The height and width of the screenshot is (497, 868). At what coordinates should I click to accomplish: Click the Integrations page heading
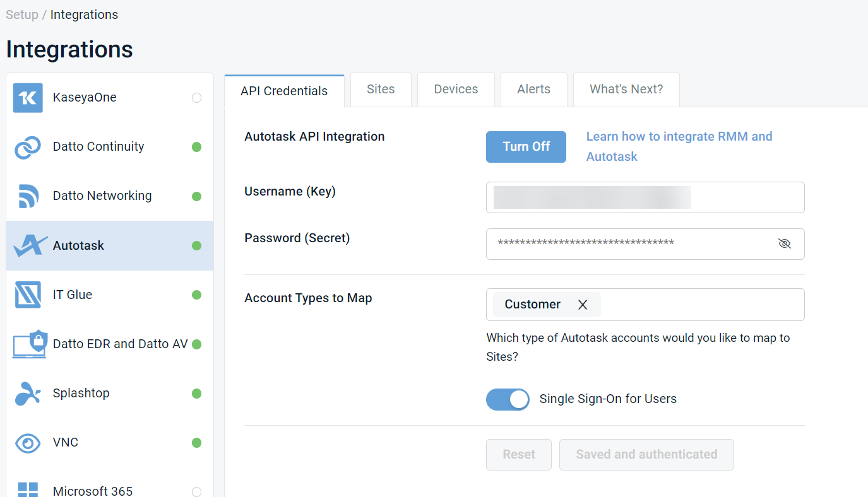pos(69,49)
